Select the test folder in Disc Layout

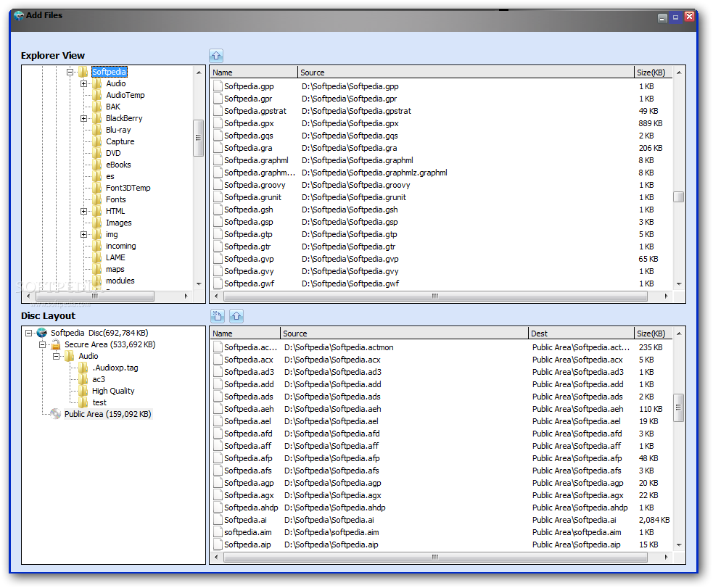pos(99,402)
